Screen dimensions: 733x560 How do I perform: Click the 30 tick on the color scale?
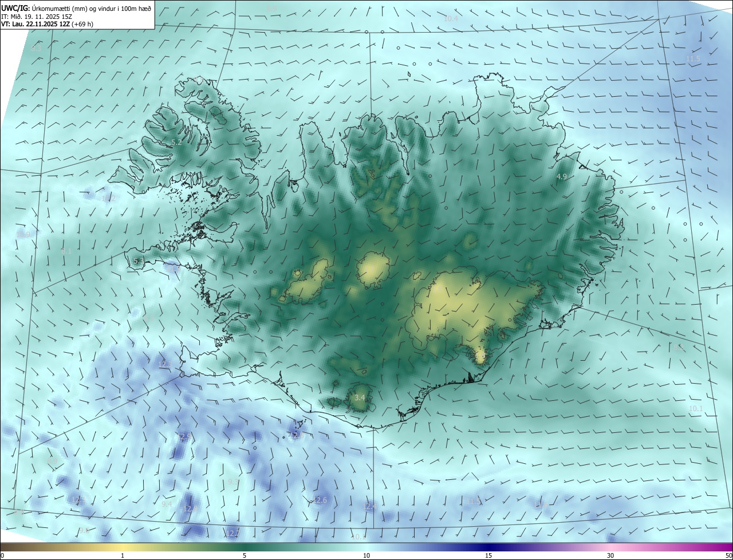(610, 555)
